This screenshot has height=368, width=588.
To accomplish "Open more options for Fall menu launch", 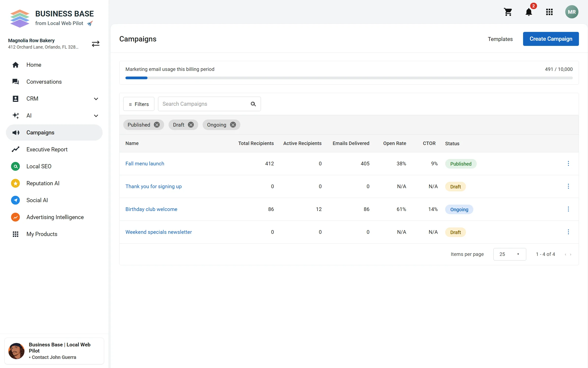I will 568,163.
